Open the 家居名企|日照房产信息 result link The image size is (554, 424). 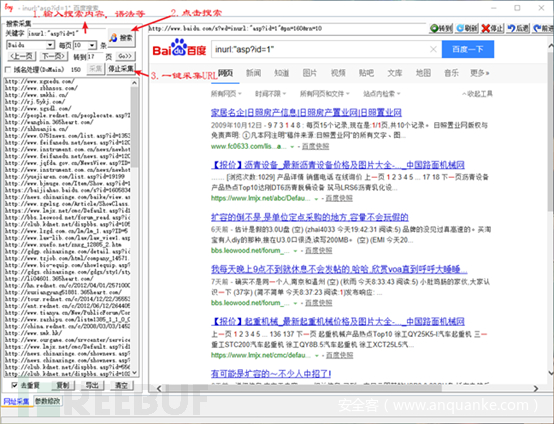[306, 113]
